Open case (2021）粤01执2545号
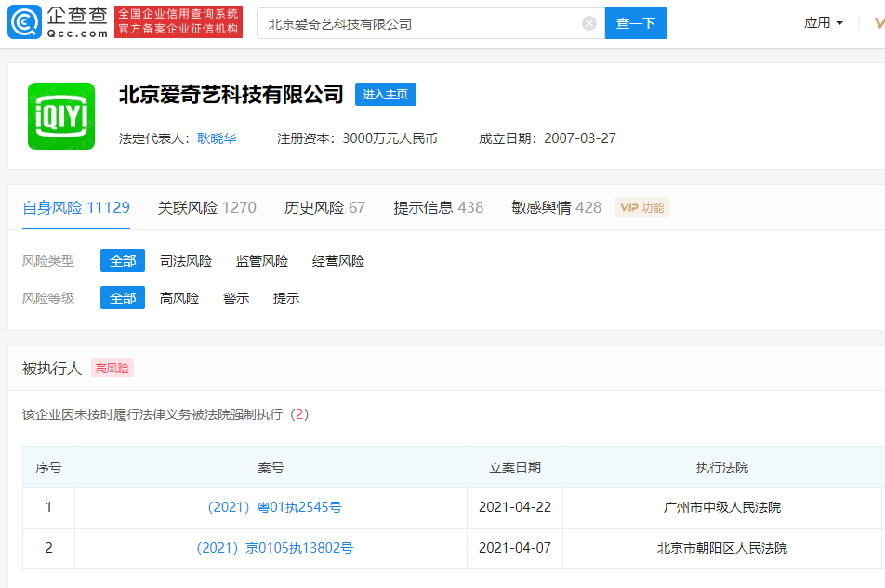The image size is (885, 588). [274, 507]
